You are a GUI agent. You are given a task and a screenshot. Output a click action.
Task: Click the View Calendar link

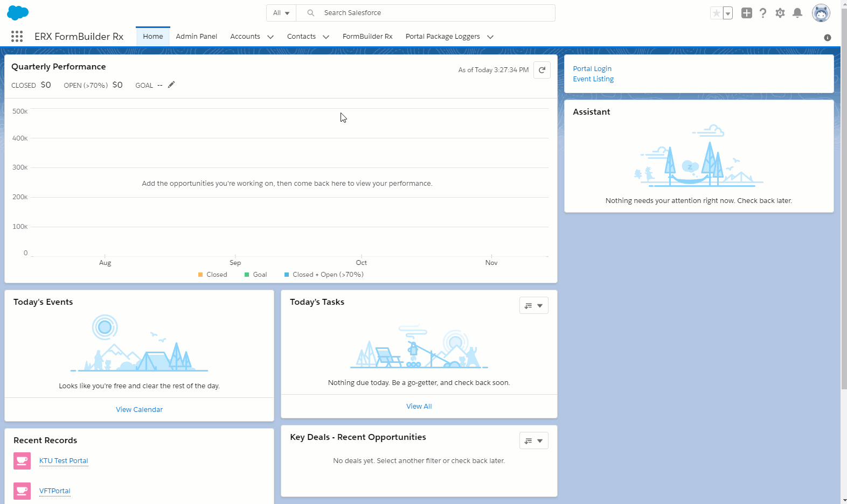[x=139, y=409]
